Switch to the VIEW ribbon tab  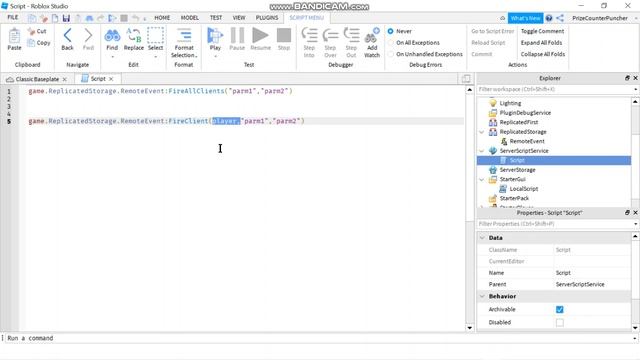(x=239, y=18)
